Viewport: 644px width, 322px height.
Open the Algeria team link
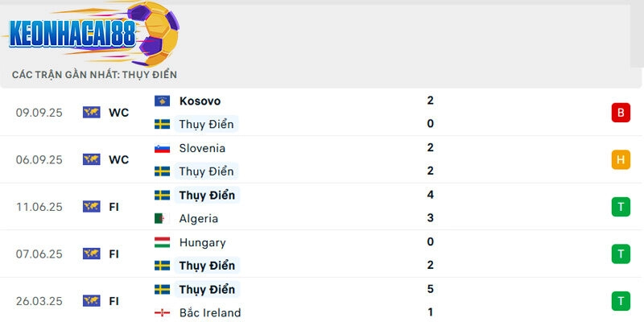click(x=199, y=218)
